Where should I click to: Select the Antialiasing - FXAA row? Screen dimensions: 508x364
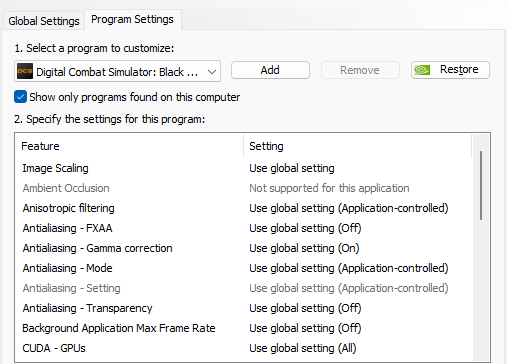[x=244, y=228]
